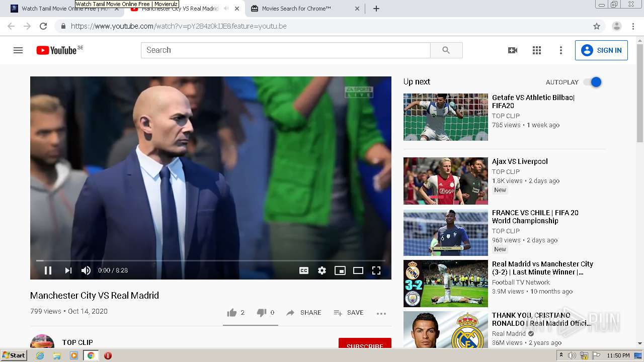Close the Movies Search for Chrome tab

point(357,9)
